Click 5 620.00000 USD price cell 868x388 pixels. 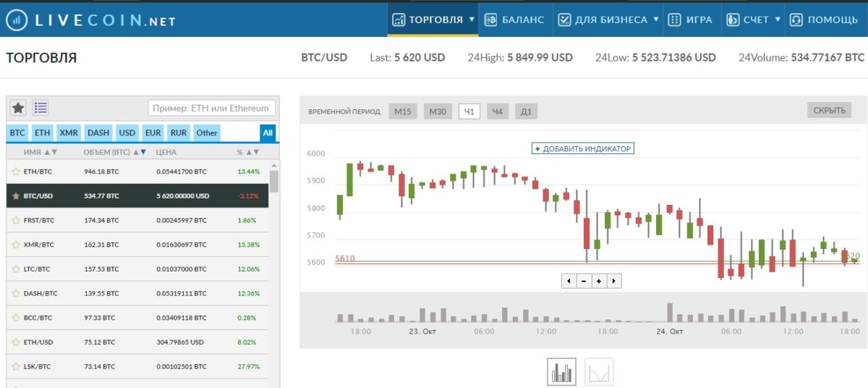click(183, 195)
